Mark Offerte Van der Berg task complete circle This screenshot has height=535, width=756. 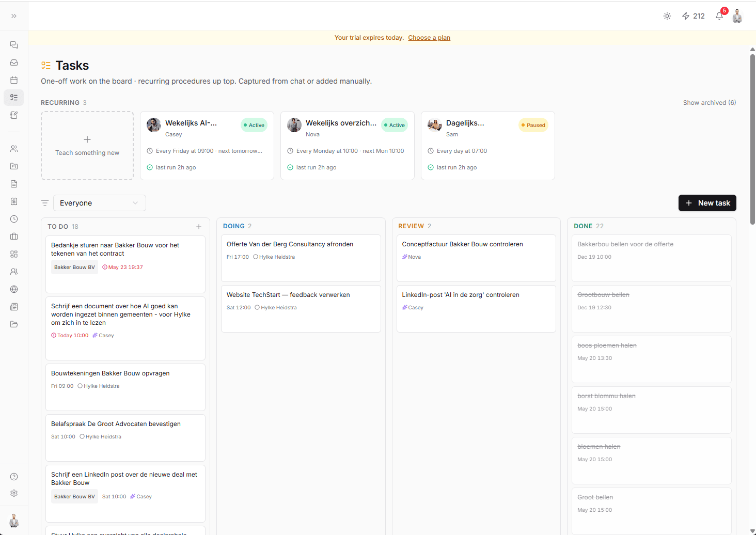256,257
